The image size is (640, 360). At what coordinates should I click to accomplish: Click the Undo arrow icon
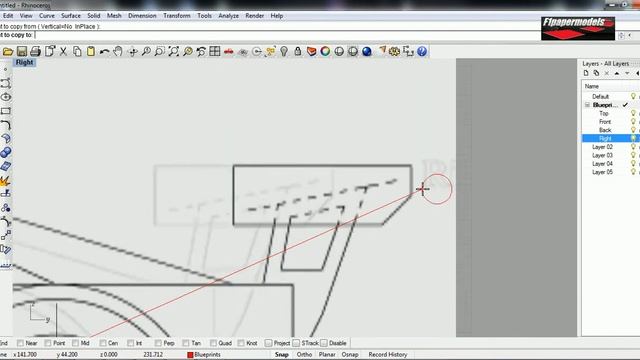[104, 51]
